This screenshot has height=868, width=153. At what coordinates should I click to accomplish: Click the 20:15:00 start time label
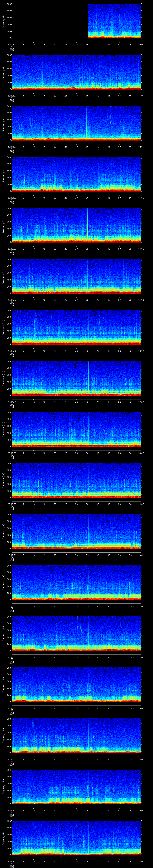[x=12, y=351]
